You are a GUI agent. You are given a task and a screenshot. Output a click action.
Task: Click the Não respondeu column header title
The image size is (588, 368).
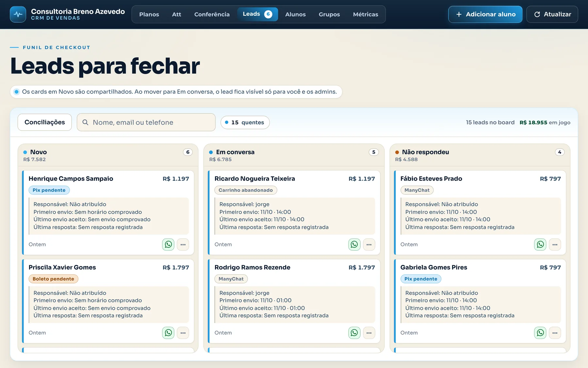[x=425, y=152]
